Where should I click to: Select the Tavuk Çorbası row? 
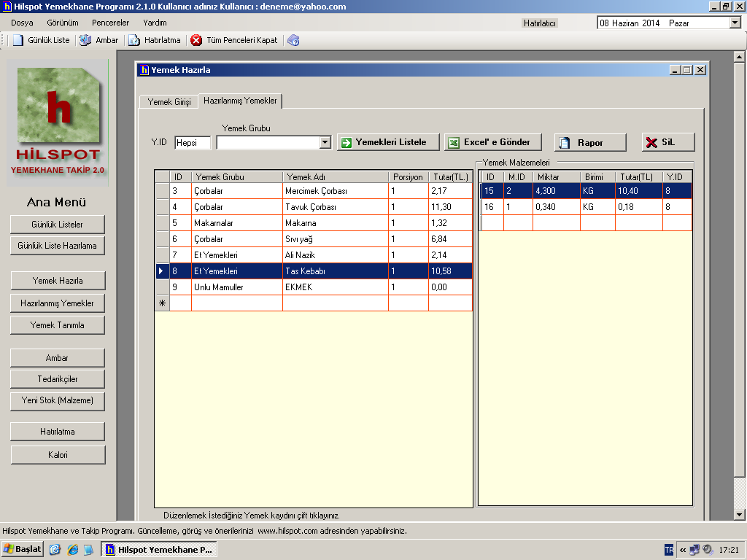[x=314, y=207]
